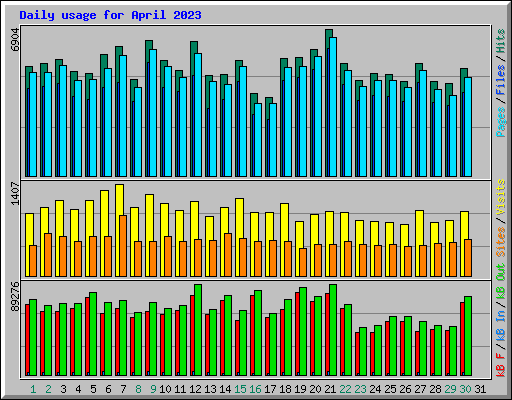This screenshot has height=400, width=512.
Task: Select day 29 on the date axis
Action: (450, 389)
